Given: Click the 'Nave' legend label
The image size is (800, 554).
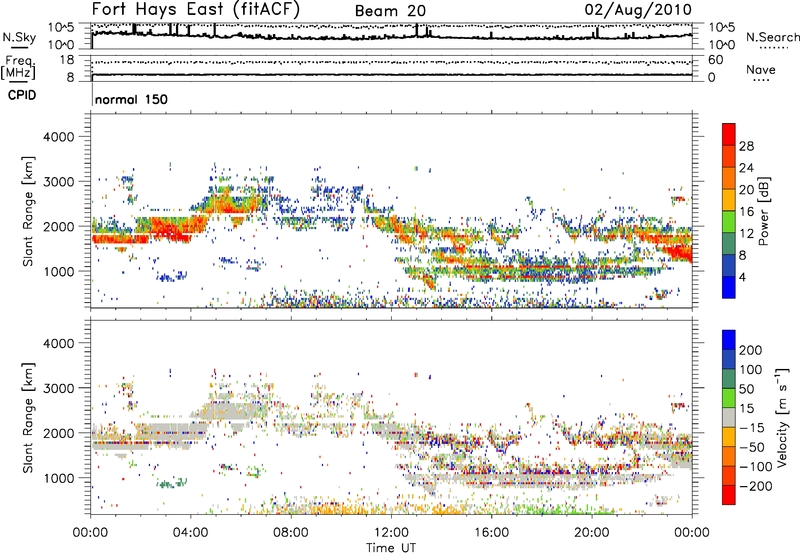Looking at the screenshot, I should [x=761, y=69].
